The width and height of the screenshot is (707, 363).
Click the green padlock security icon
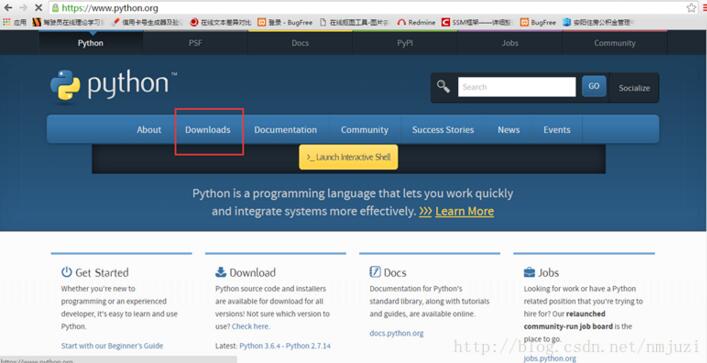coord(55,8)
